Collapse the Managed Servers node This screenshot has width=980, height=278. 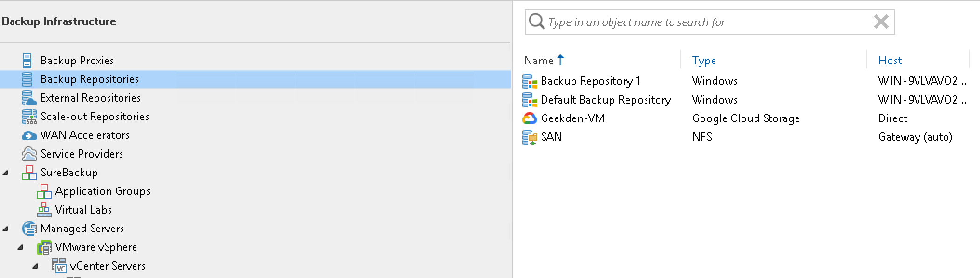(6, 229)
